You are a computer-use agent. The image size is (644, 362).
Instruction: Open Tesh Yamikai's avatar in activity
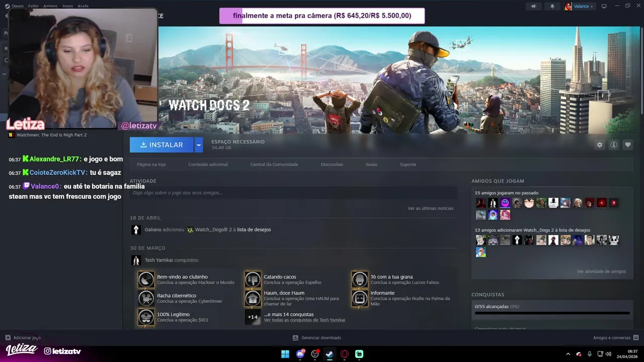(x=136, y=260)
